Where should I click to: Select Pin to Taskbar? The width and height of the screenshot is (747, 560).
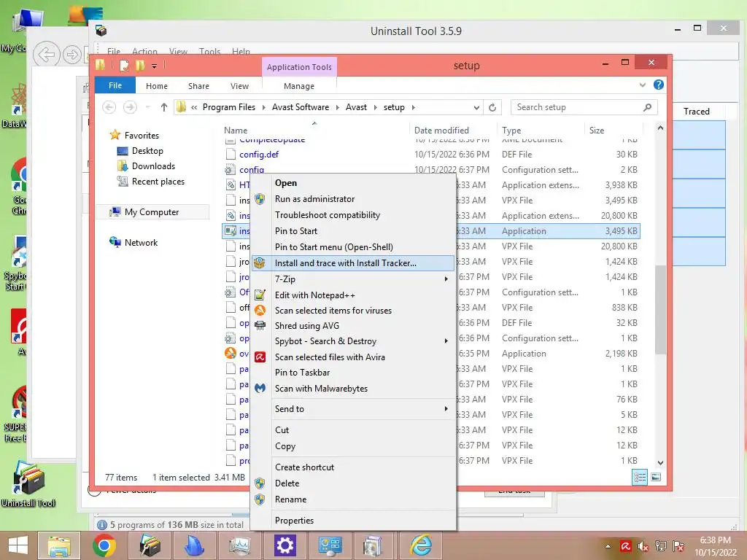(x=302, y=373)
